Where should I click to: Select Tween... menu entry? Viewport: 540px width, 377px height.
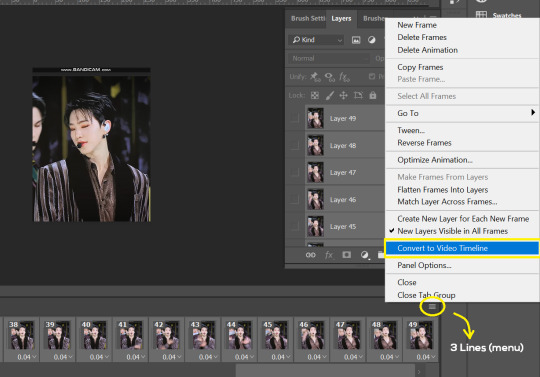point(411,130)
